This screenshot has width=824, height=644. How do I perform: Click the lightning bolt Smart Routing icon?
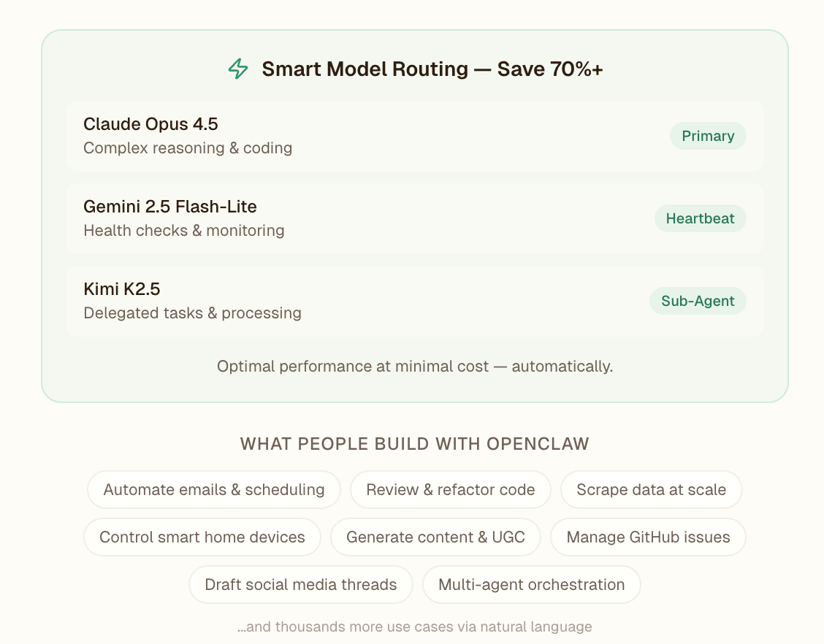pos(238,69)
